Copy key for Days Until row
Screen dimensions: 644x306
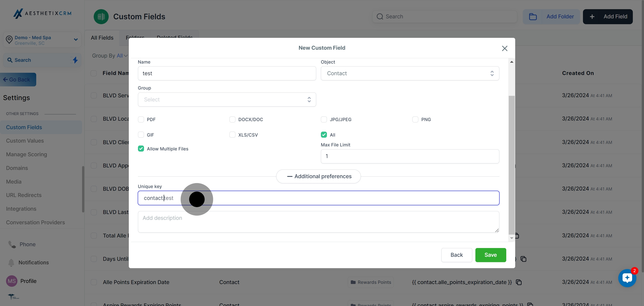[523, 259]
